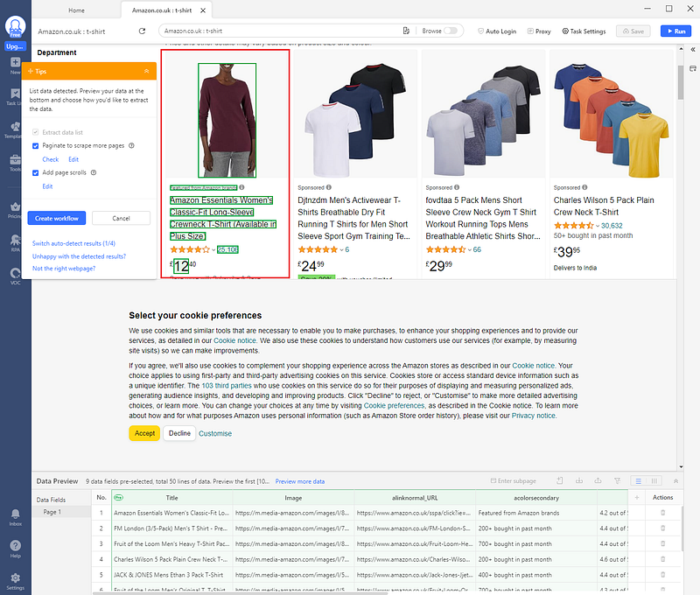Image resolution: width=700 pixels, height=595 pixels.
Task: Open the RPA sidebar icon
Action: (15, 240)
